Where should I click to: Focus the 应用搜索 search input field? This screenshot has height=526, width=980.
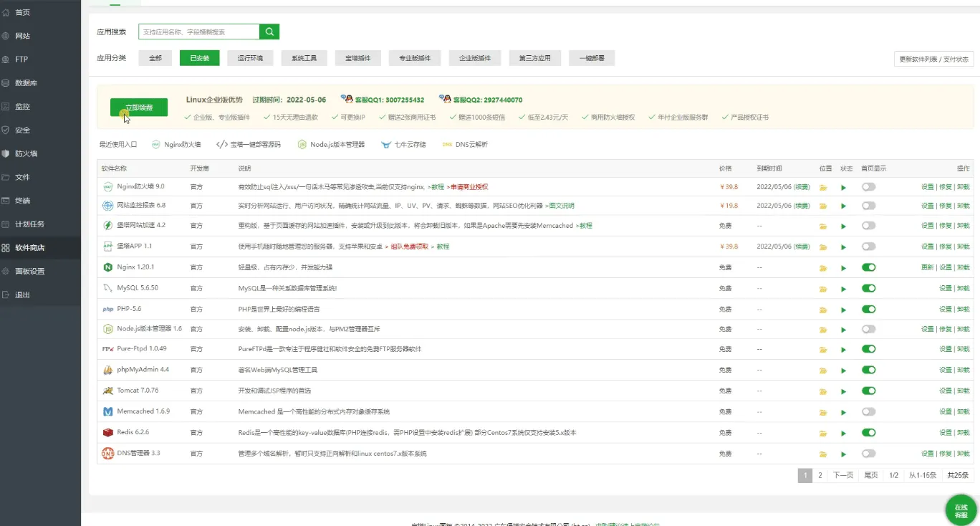(198, 32)
